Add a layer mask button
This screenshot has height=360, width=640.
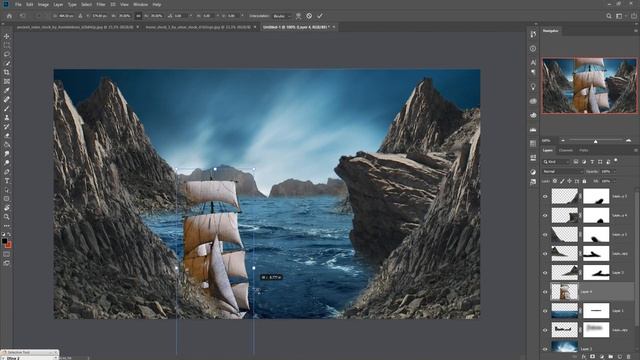point(593,357)
